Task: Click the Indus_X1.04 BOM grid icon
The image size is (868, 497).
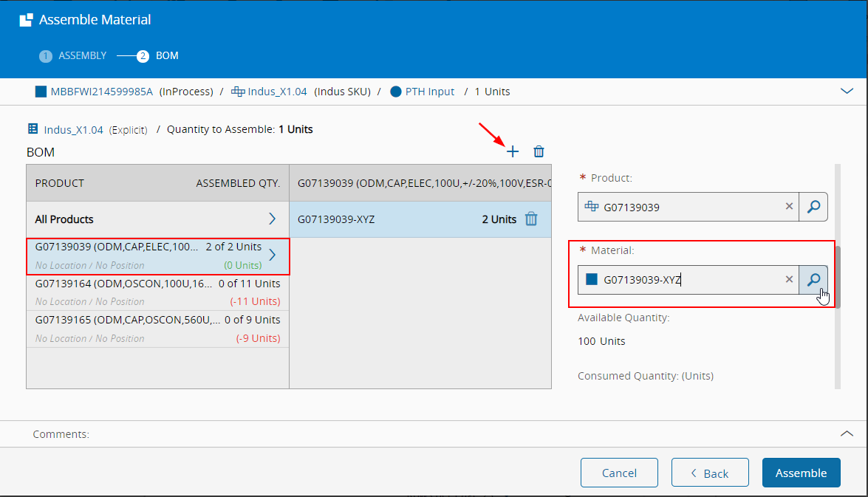Action: [x=33, y=129]
